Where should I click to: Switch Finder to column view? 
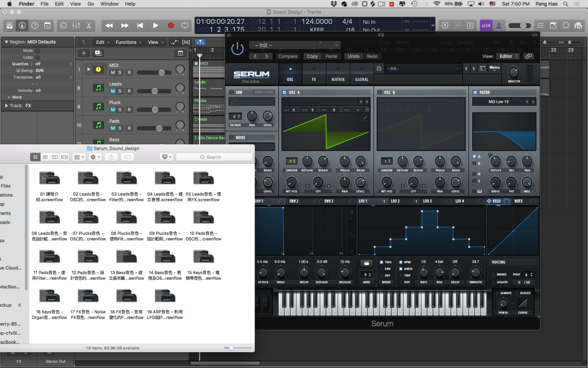point(55,157)
